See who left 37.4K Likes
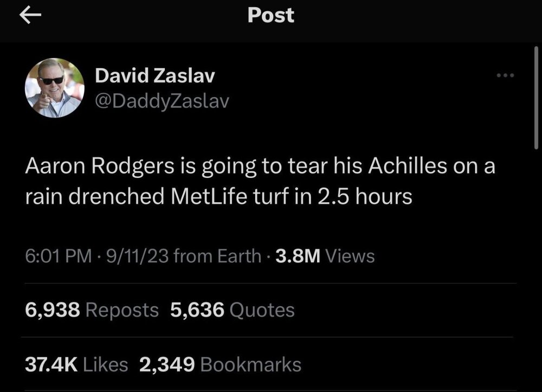This screenshot has width=542, height=392. point(76,364)
